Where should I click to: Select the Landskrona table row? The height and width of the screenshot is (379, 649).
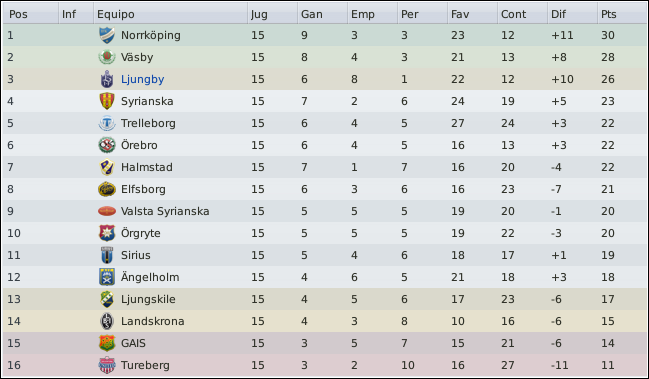(324, 321)
